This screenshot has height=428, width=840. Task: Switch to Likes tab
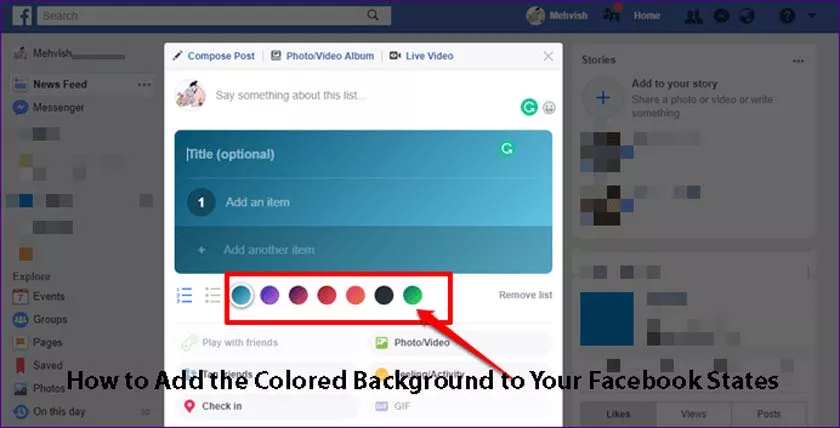[618, 414]
